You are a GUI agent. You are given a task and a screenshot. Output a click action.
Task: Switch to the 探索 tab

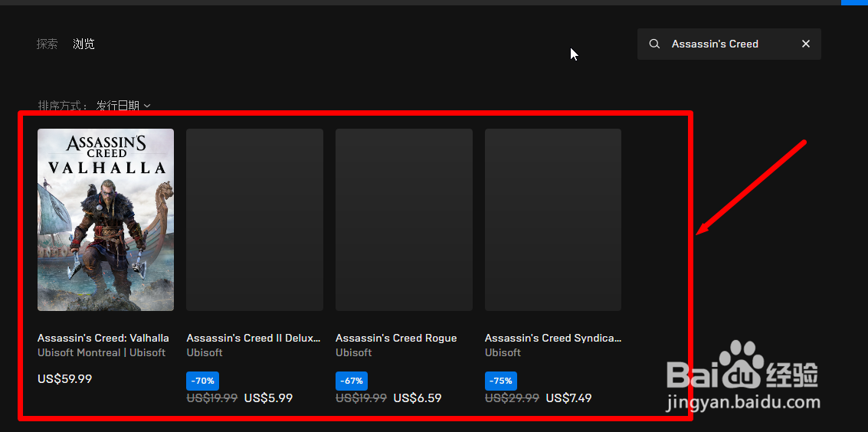pyautogui.click(x=47, y=44)
